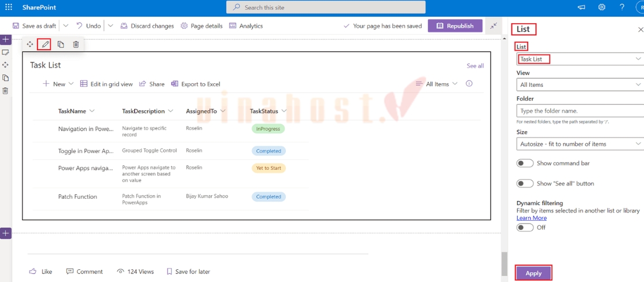Open the Size dropdown
The height and width of the screenshot is (282, 644).
(x=580, y=144)
